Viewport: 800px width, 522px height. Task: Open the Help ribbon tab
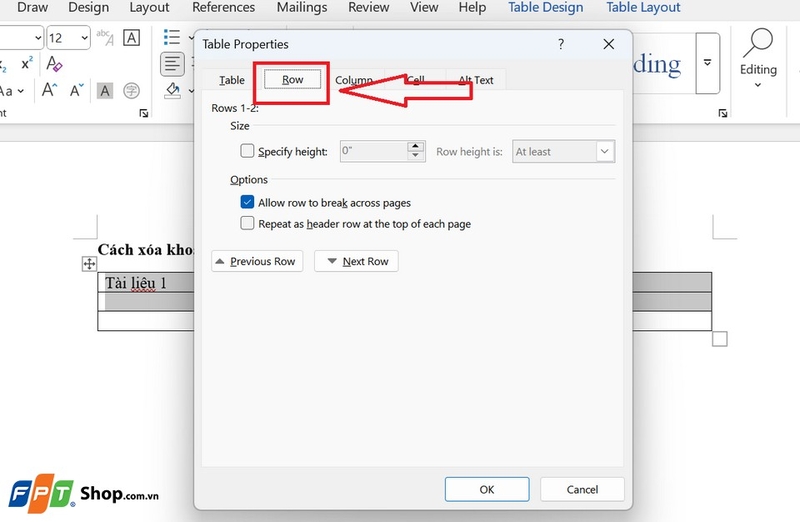(472, 7)
